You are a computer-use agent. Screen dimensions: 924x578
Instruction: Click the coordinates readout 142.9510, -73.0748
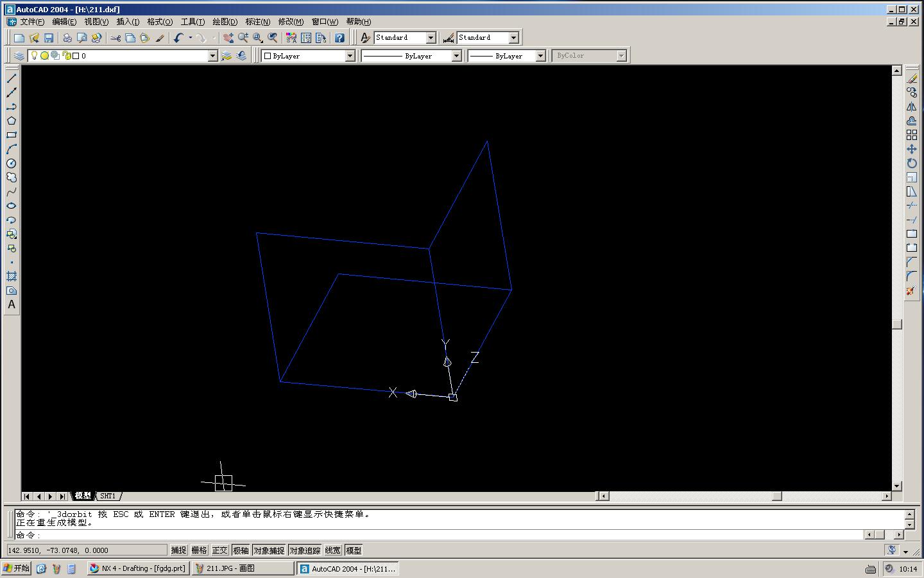(x=87, y=550)
